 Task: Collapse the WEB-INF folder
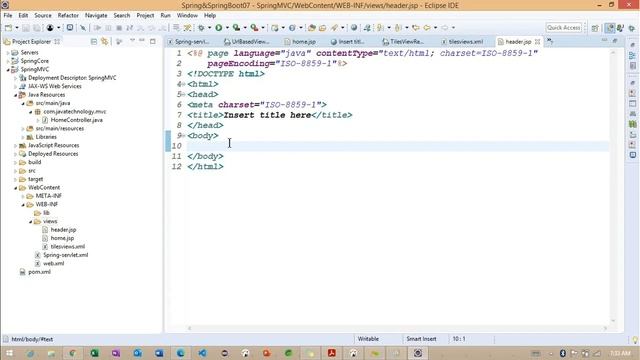tap(23, 204)
